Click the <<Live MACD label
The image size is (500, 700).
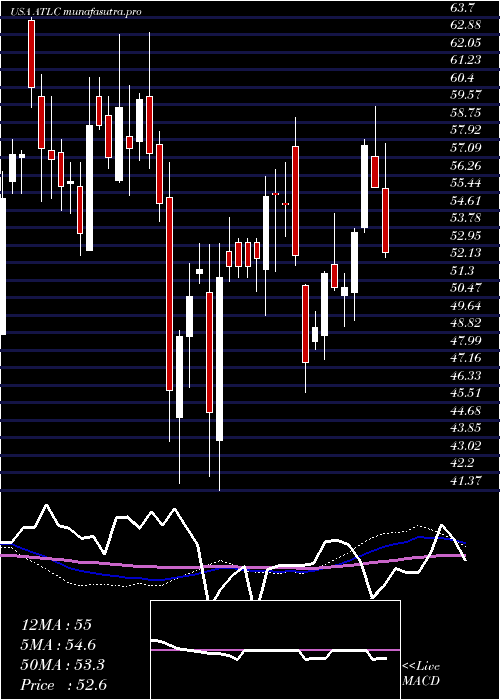point(421,674)
